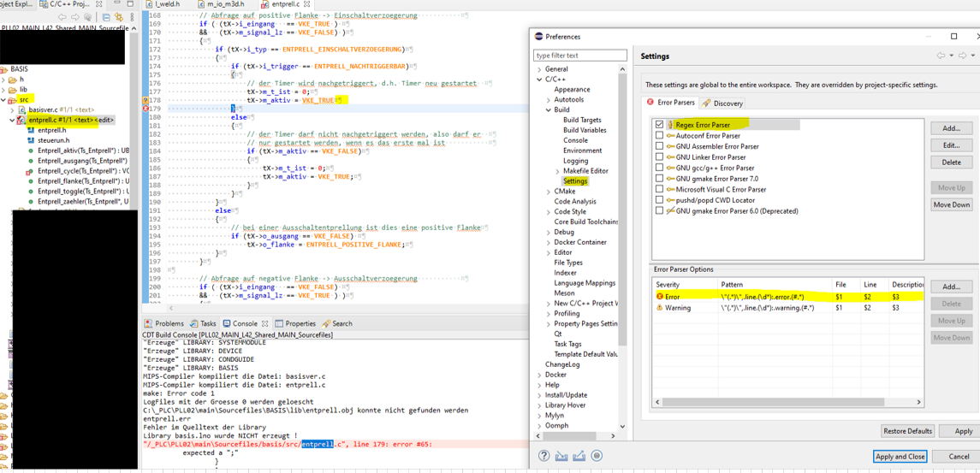The height and width of the screenshot is (473, 980).
Task: Check GNU gmake Error Parser 6.0 Deprecated
Action: 659,210
